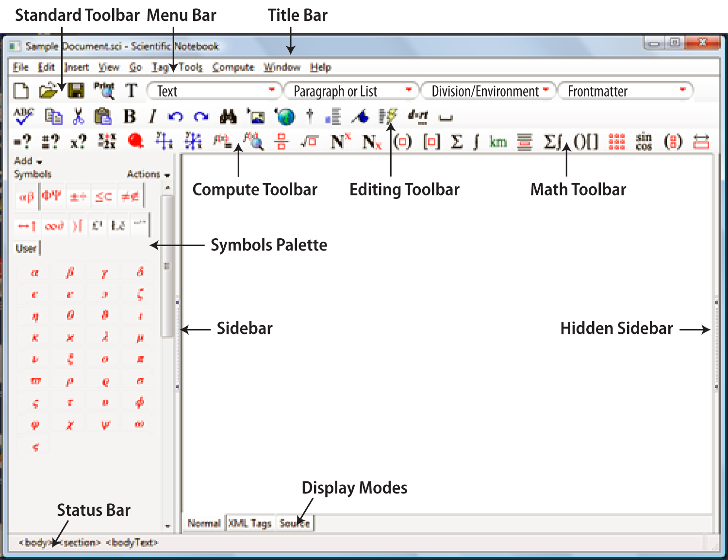728x560 pixels.
Task: Save the document using the floppy disk icon
Action: pyautogui.click(x=75, y=91)
